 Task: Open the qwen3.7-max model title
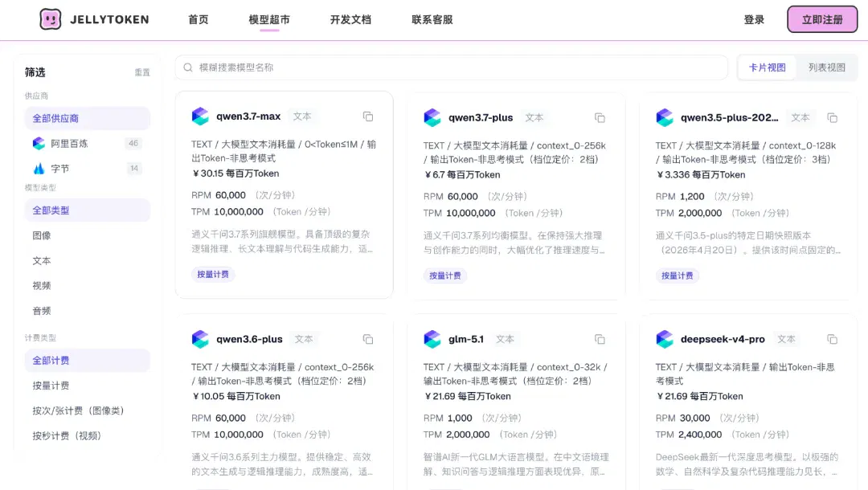click(248, 116)
